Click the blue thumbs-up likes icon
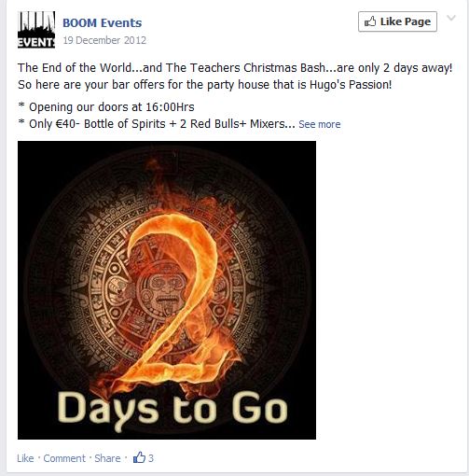The height and width of the screenshot is (476, 469). [139, 457]
